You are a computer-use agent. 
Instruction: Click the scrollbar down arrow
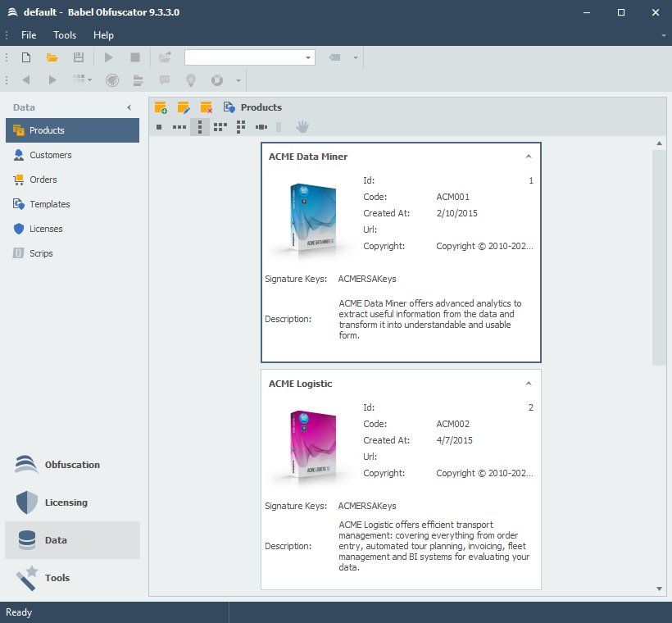click(659, 589)
